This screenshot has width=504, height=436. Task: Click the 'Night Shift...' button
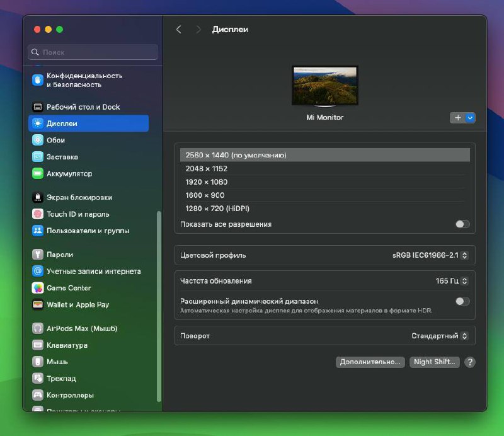tap(434, 362)
